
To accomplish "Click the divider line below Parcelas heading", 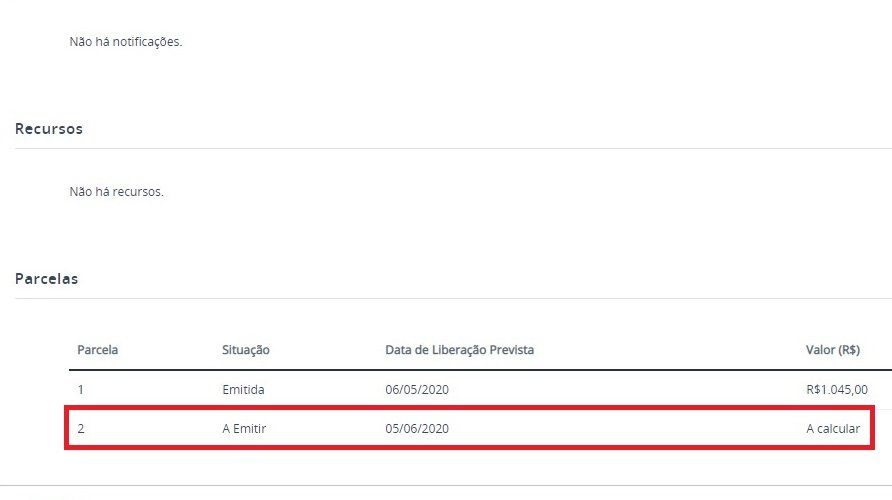I will pyautogui.click(x=450, y=298).
